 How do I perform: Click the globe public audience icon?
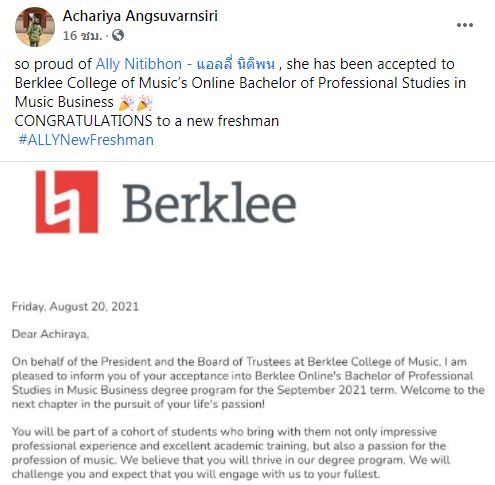click(x=118, y=35)
